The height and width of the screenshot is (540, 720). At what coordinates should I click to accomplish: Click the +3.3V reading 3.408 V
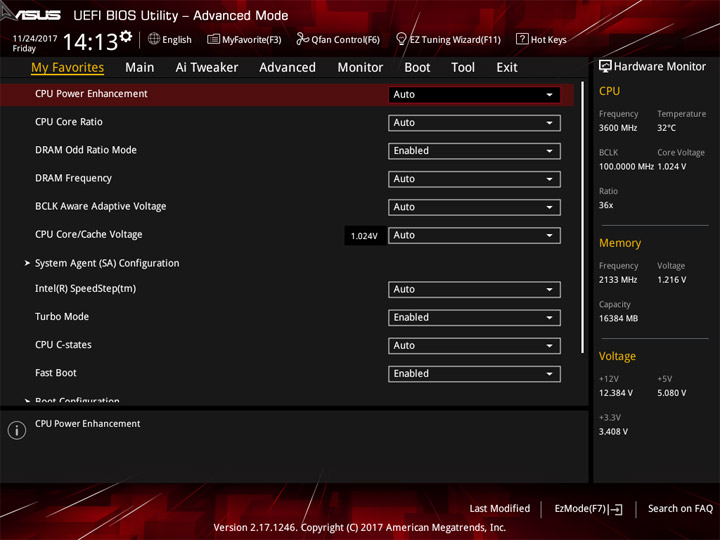613,432
